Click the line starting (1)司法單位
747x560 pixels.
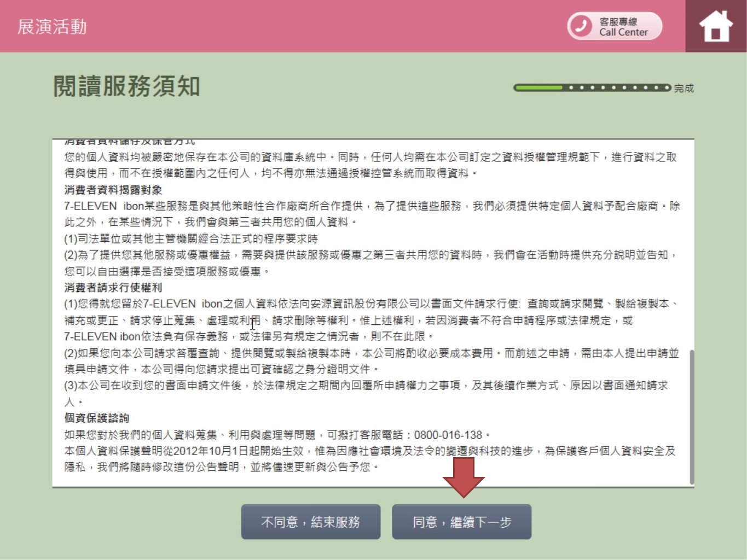pyautogui.click(x=190, y=239)
